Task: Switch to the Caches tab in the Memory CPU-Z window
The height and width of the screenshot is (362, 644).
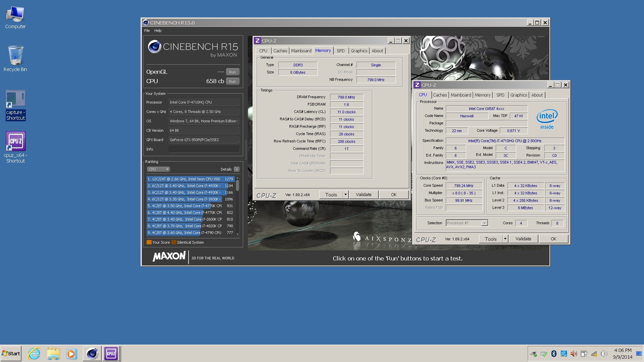Action: pyautogui.click(x=280, y=51)
